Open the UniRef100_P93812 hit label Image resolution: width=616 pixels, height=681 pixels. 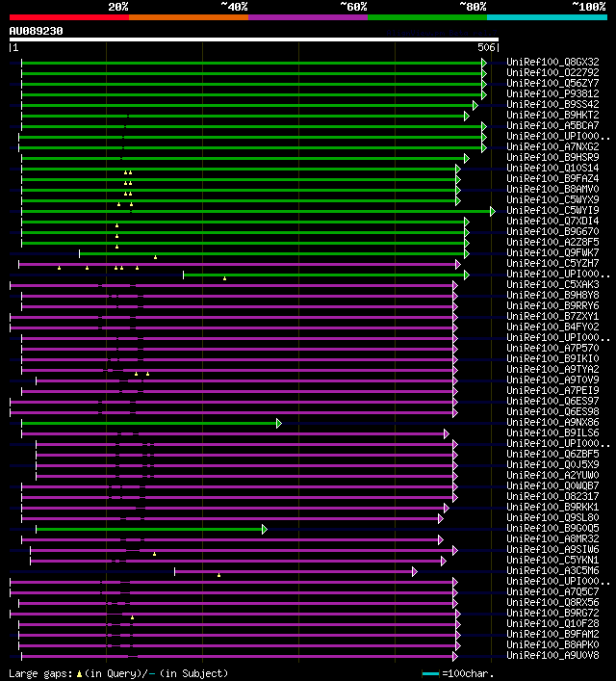(x=552, y=93)
